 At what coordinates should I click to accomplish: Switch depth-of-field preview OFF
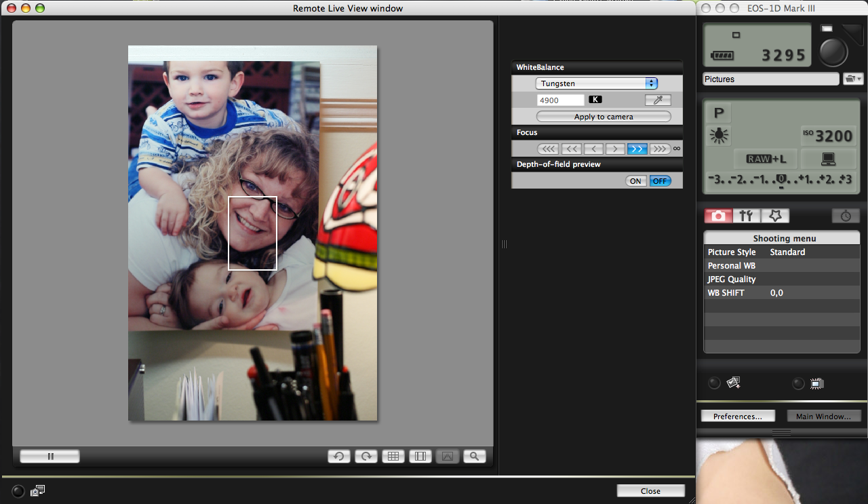point(660,181)
